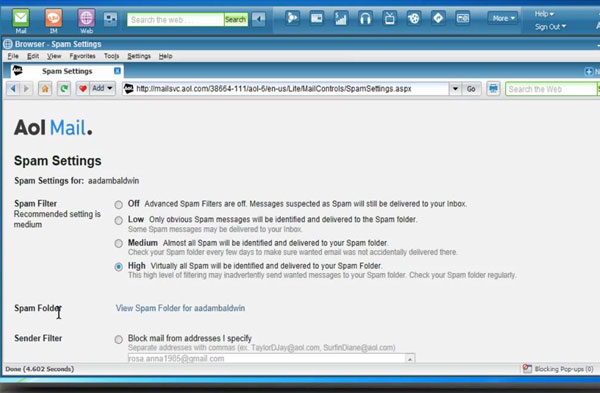The width and height of the screenshot is (600, 393).
Task: Click the blocked addresses scroll-up arrow
Action: 410,359
